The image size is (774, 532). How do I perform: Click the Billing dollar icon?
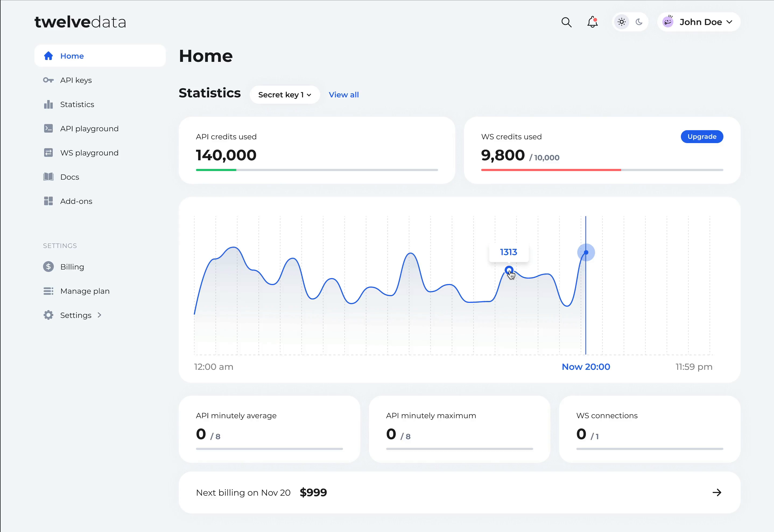[x=48, y=267]
